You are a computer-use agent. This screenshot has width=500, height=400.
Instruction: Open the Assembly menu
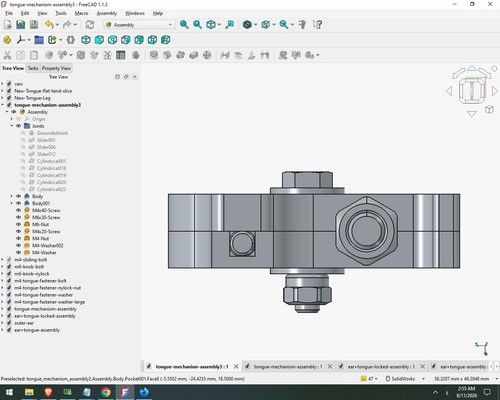107,13
